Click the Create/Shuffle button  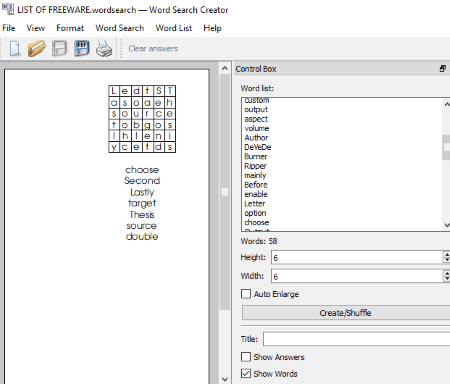click(x=346, y=313)
